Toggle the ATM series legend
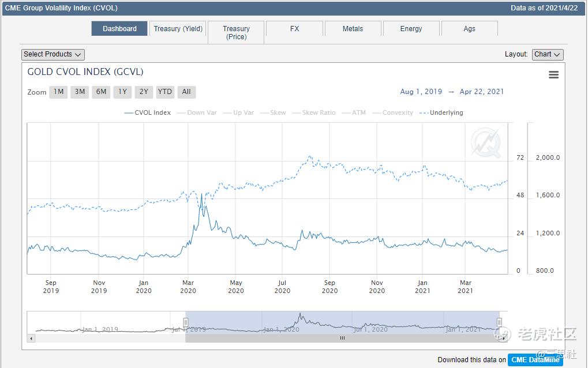Image resolution: width=588 pixels, height=368 pixels. [354, 112]
